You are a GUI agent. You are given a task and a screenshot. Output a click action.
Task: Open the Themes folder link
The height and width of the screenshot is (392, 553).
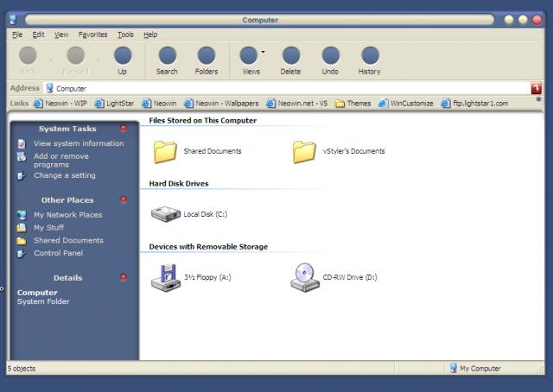(353, 104)
